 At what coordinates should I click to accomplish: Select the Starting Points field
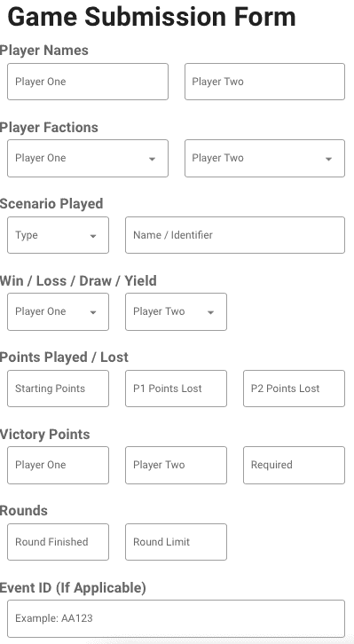58,389
